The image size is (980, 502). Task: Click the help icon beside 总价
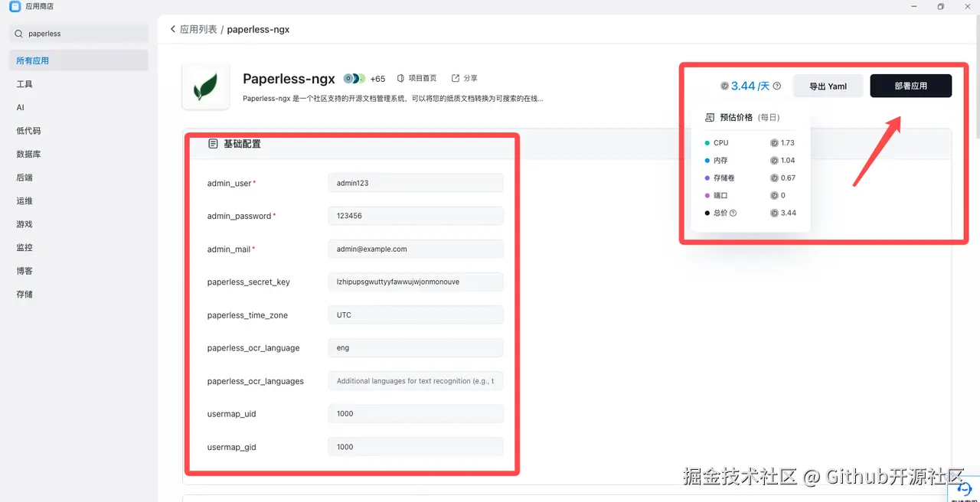click(733, 213)
